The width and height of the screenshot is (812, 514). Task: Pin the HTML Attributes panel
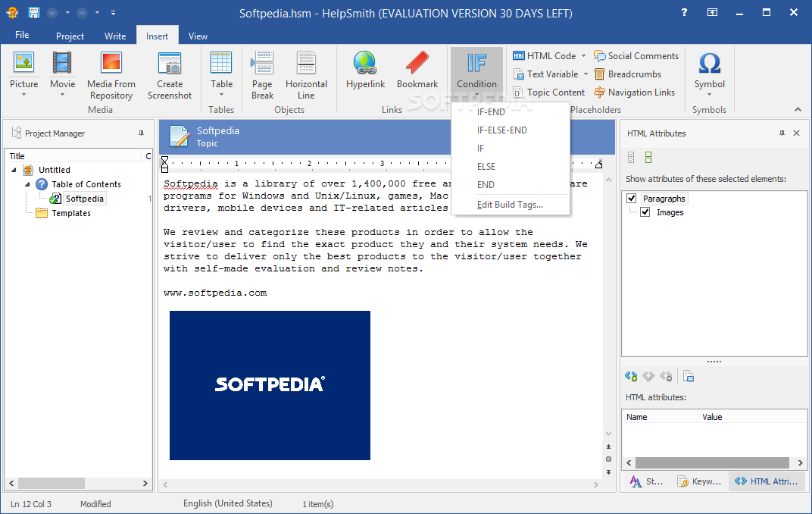(x=782, y=133)
